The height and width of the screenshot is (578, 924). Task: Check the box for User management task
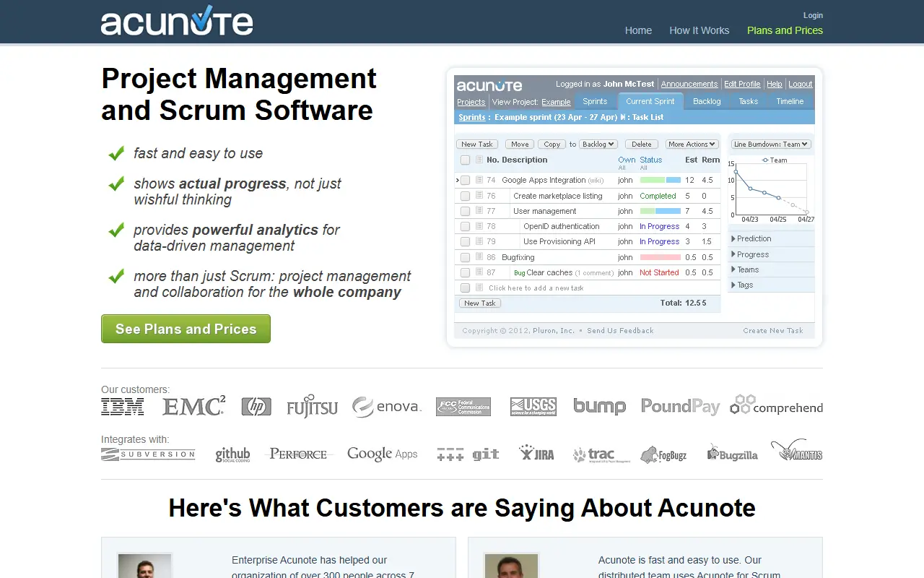(466, 212)
